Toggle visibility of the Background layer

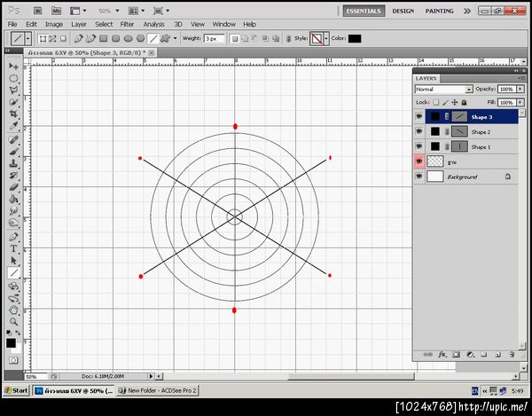[419, 177]
